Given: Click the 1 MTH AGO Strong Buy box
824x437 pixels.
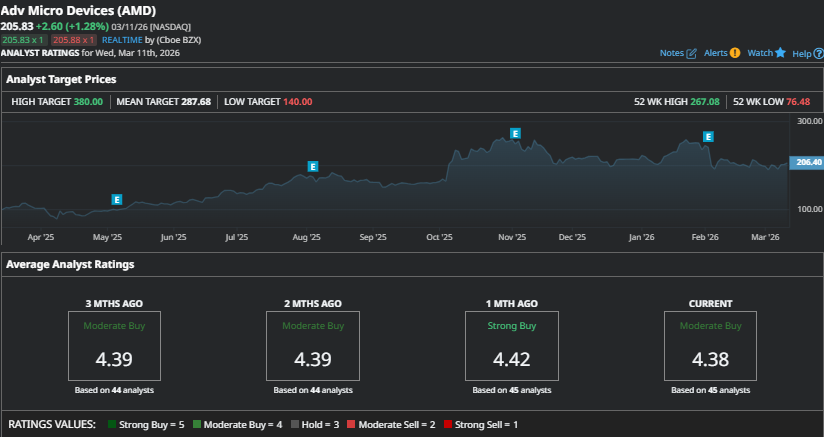Looking at the screenshot, I should [x=510, y=346].
